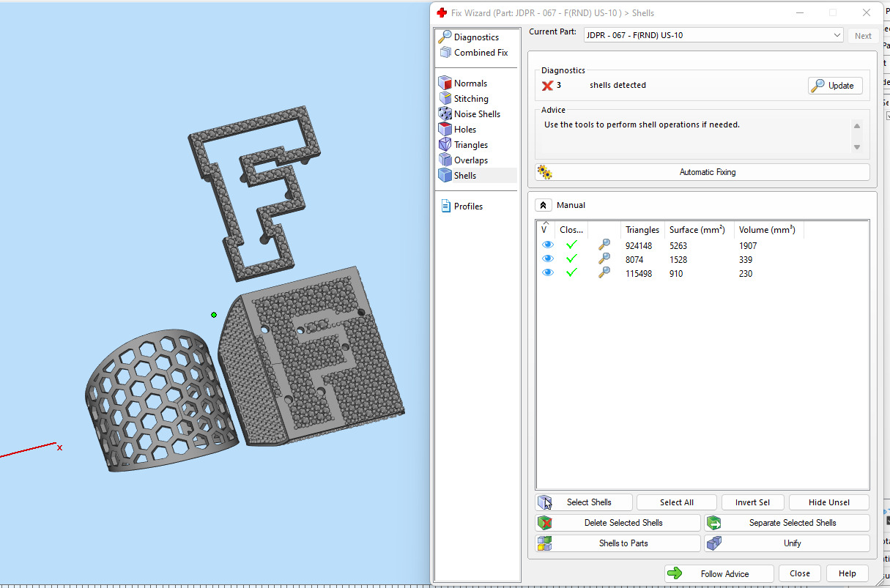The height and width of the screenshot is (588, 890).
Task: Click the Close button at bottom
Action: [x=800, y=573]
